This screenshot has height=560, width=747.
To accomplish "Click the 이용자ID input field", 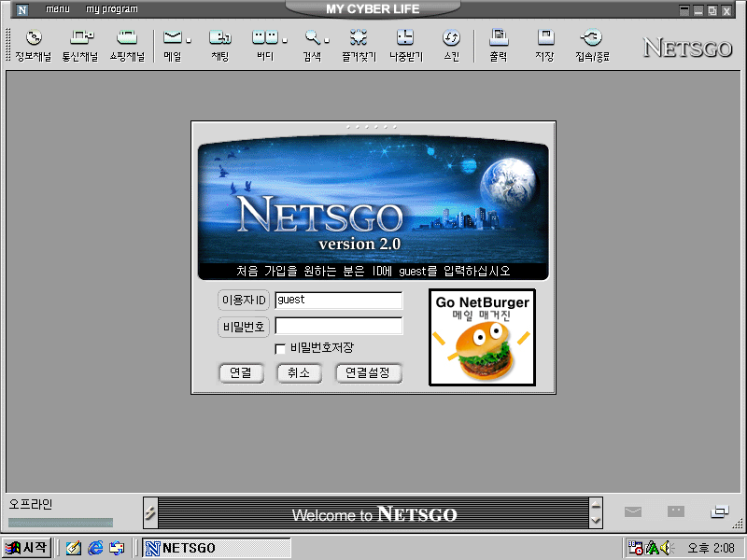I will tap(339, 300).
